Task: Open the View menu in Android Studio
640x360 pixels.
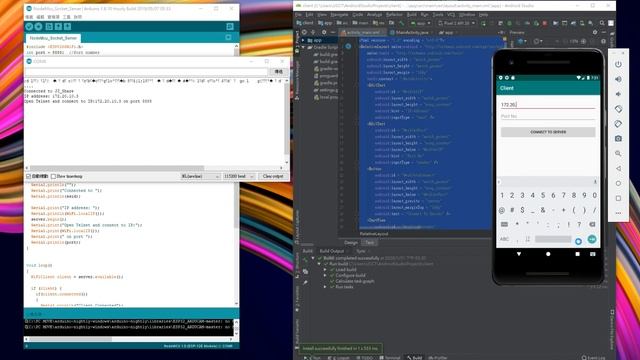Action: tap(321, 15)
